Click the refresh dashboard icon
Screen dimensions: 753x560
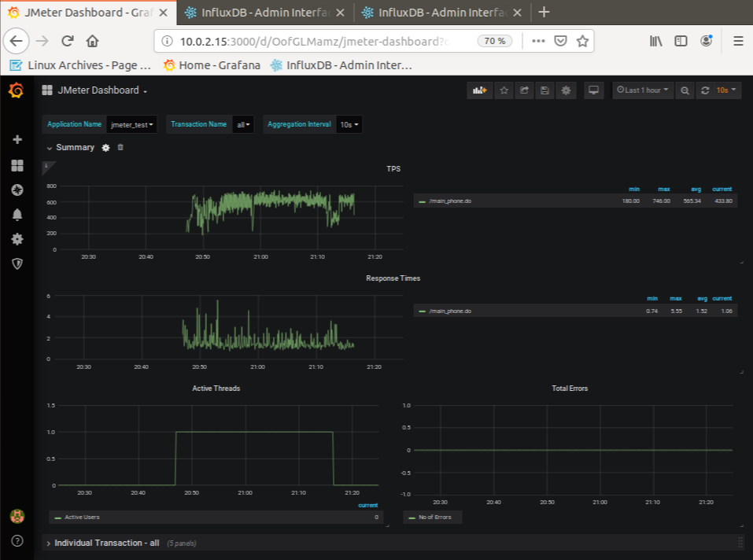705,90
